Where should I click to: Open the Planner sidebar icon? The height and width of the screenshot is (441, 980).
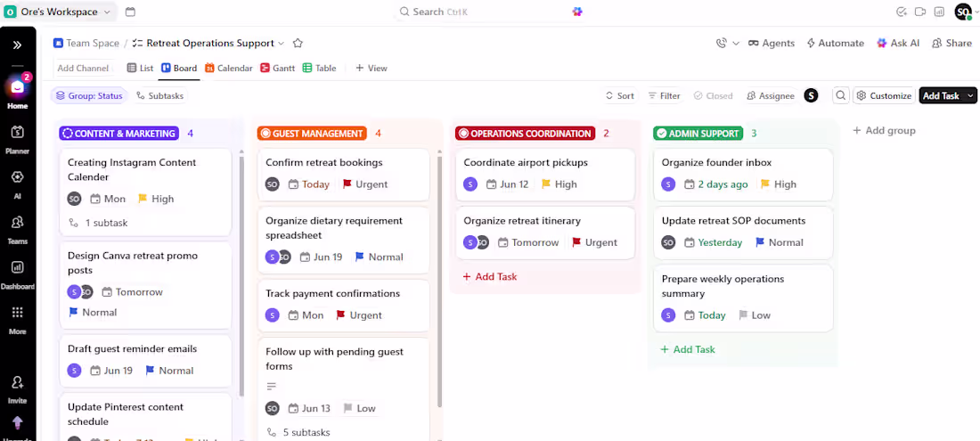18,138
